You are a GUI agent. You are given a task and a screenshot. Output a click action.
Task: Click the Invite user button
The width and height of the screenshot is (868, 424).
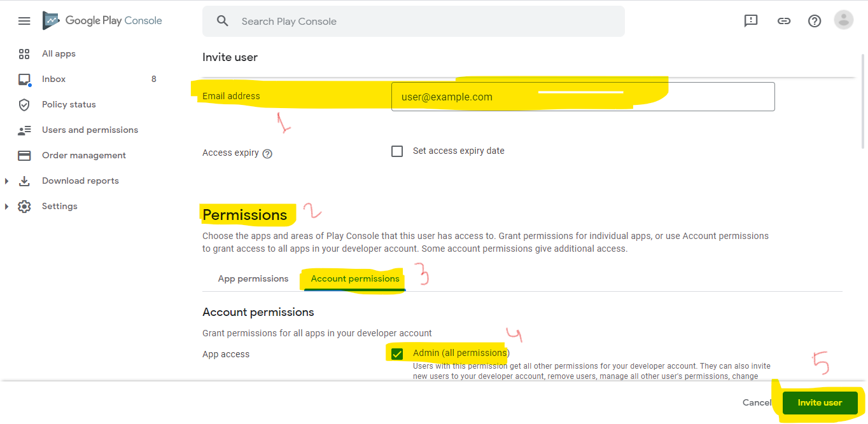820,403
